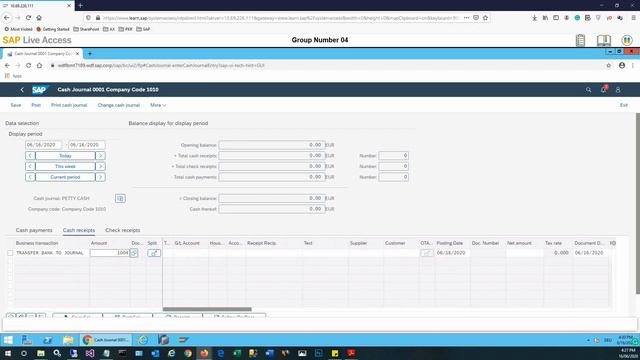Click the Today button
Image resolution: width=640 pixels, height=360 pixels.
click(65, 156)
